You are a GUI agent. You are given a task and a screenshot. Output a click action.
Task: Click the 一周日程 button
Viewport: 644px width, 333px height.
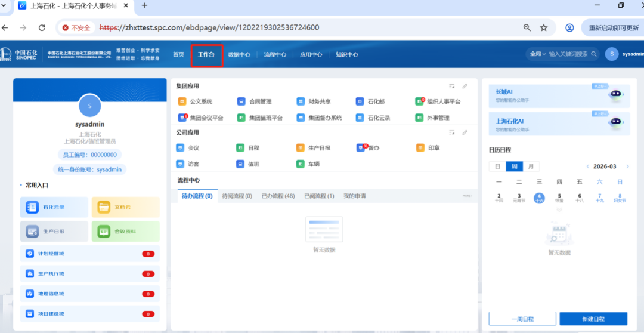coord(522,319)
